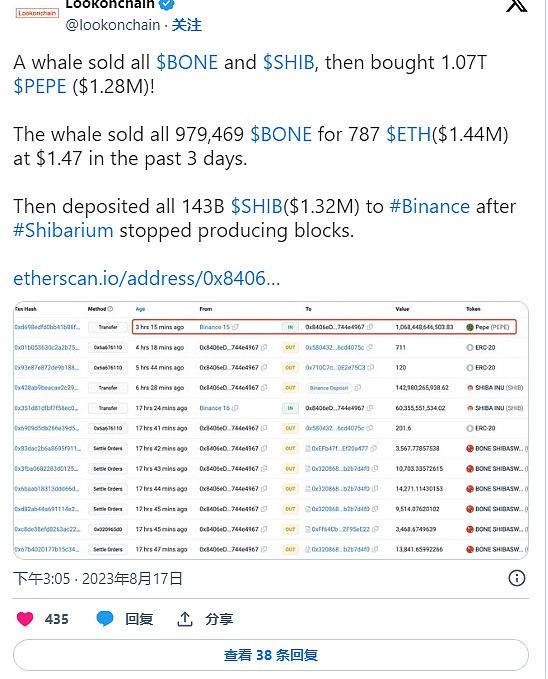
Task: Click the tweet timestamp 下午3:05
Action: click(x=42, y=579)
